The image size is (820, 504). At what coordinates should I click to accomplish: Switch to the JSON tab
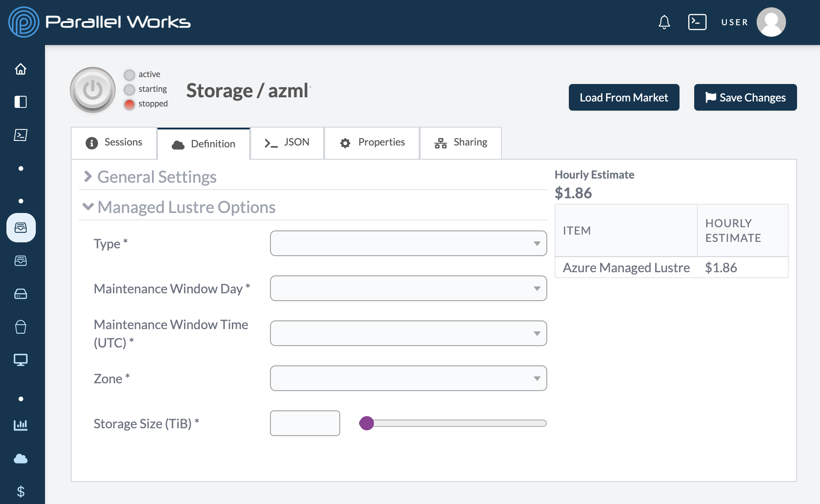287,143
